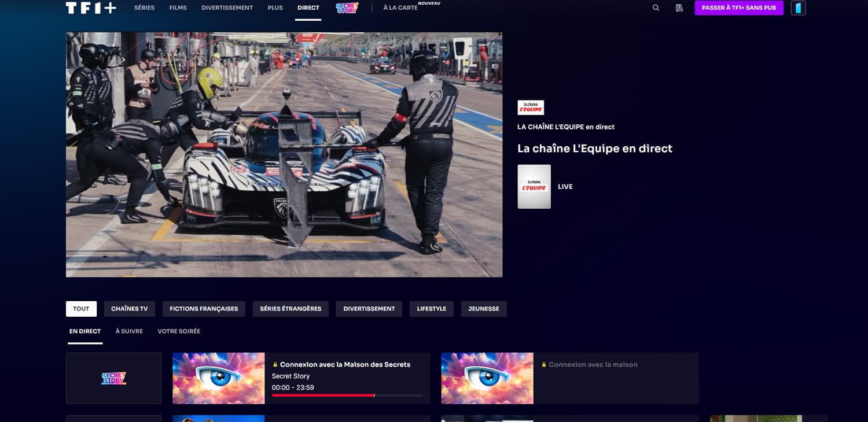Open the my list library icon

679,8
